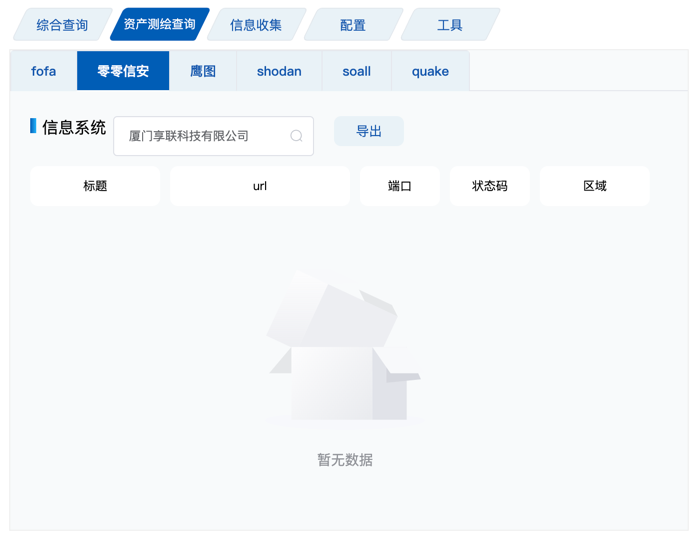Switch to the soall sub-tab

pos(357,71)
